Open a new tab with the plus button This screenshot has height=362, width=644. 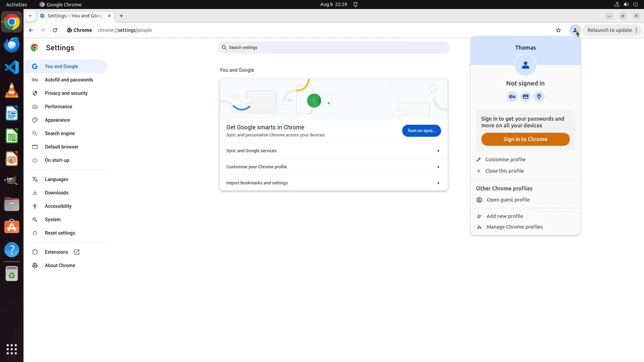point(121,16)
